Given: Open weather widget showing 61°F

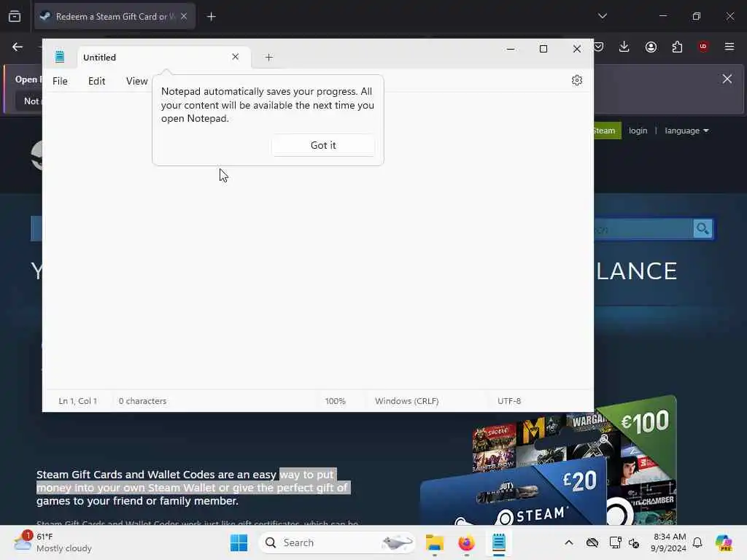Looking at the screenshot, I should (53, 542).
